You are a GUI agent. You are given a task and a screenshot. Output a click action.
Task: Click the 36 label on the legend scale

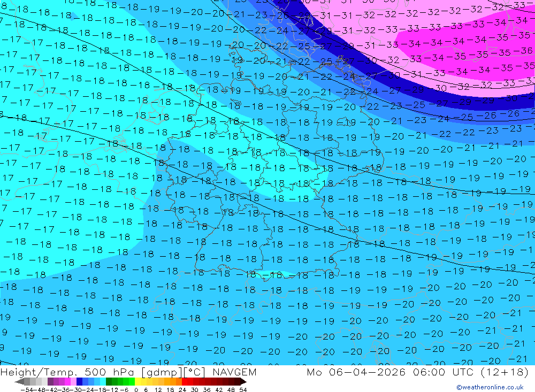click(x=207, y=390)
